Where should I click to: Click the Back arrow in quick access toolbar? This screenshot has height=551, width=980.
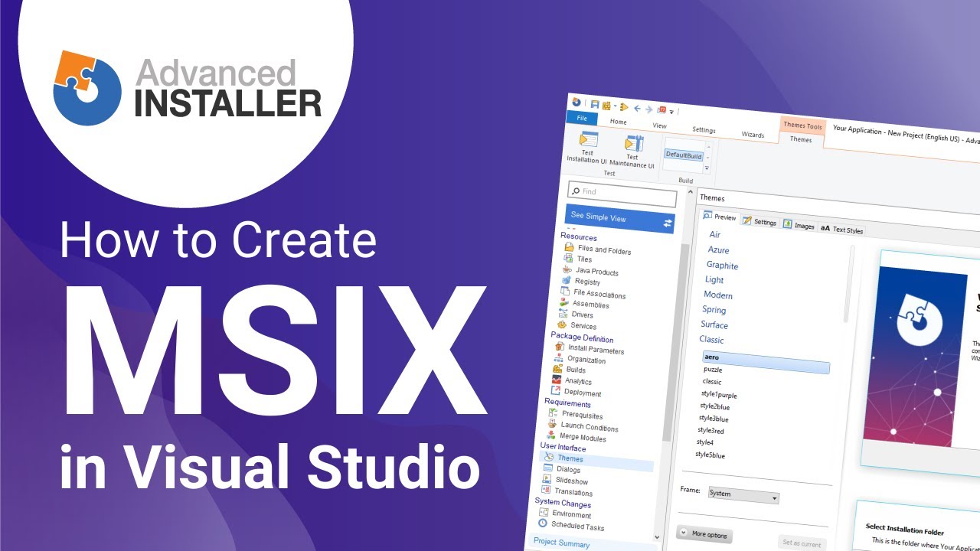click(637, 109)
